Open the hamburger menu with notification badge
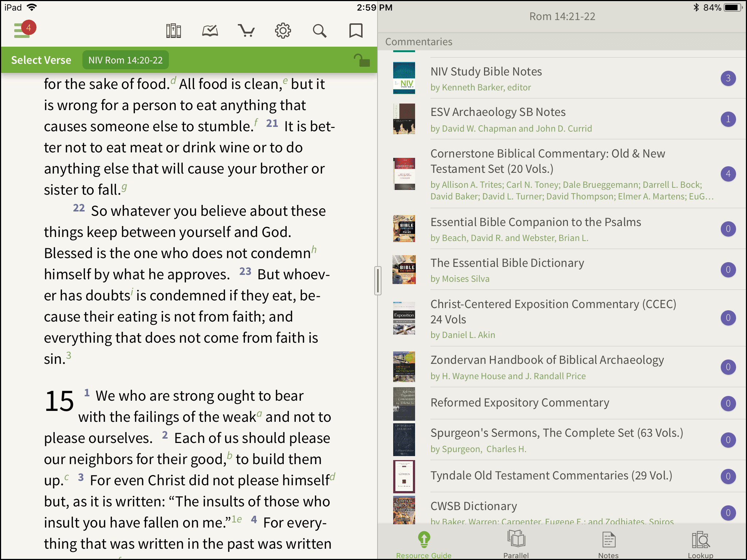747x560 pixels. (x=24, y=30)
